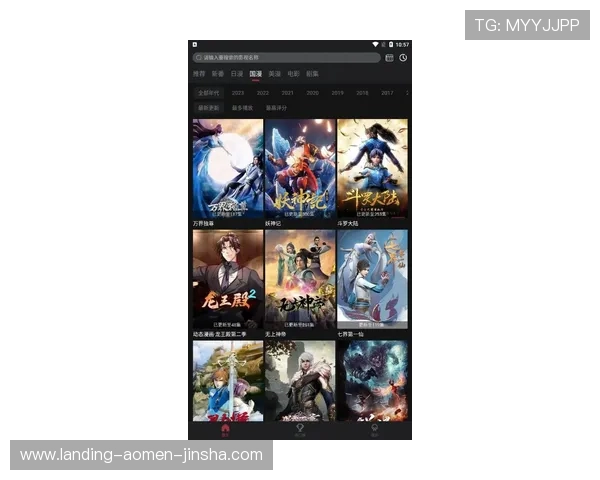Filter by year 2020

312,92
